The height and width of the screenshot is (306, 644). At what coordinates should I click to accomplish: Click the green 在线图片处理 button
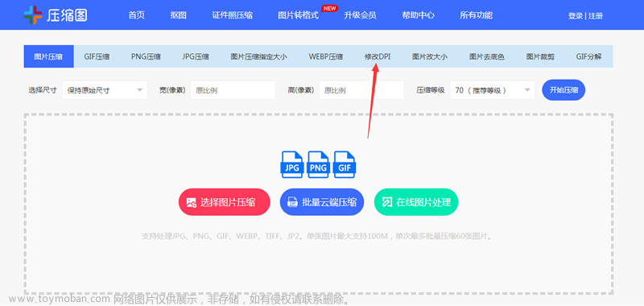point(416,202)
